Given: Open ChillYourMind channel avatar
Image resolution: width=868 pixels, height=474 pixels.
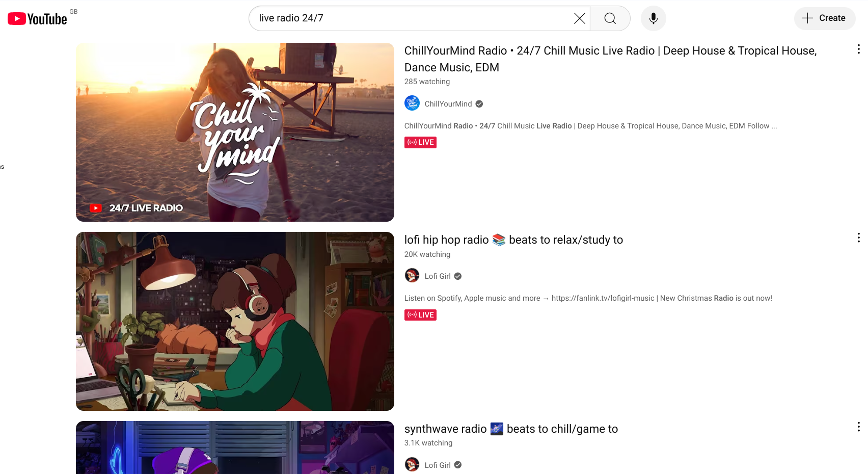Looking at the screenshot, I should [412, 103].
